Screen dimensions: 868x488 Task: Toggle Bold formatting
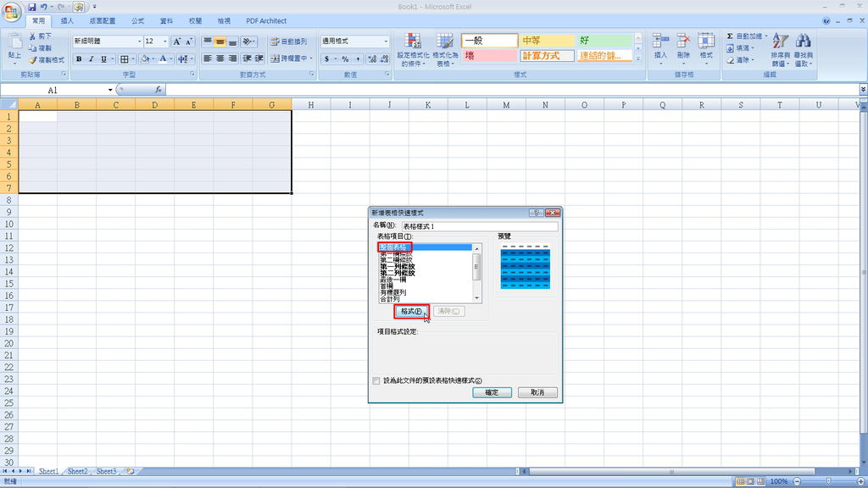79,58
